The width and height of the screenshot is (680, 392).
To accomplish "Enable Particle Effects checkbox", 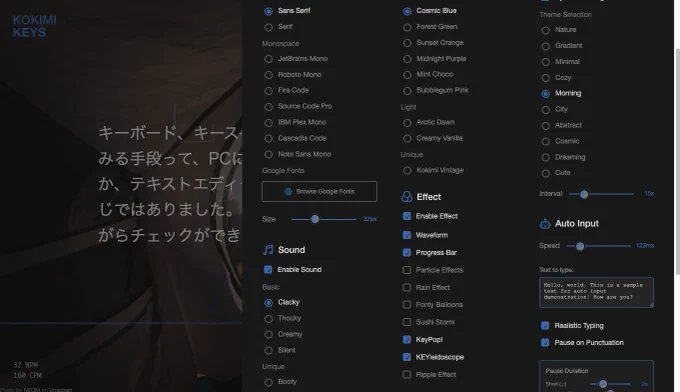I will click(x=406, y=270).
